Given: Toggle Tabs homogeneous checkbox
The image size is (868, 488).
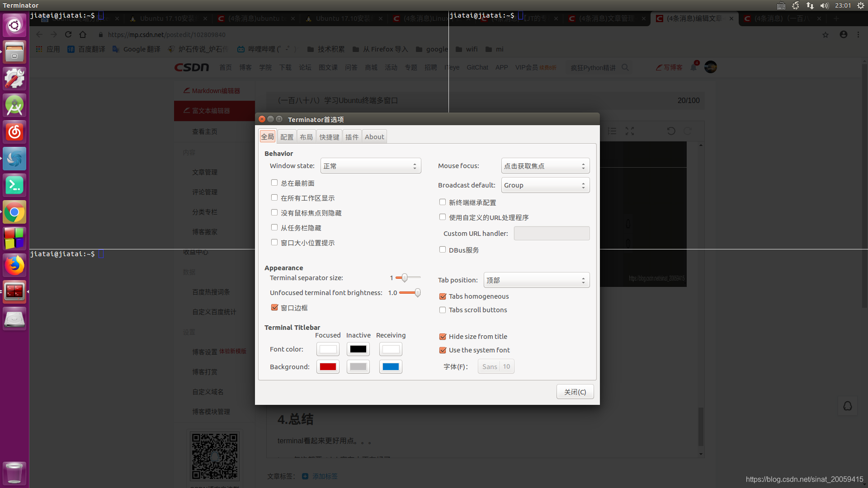Looking at the screenshot, I should (442, 296).
